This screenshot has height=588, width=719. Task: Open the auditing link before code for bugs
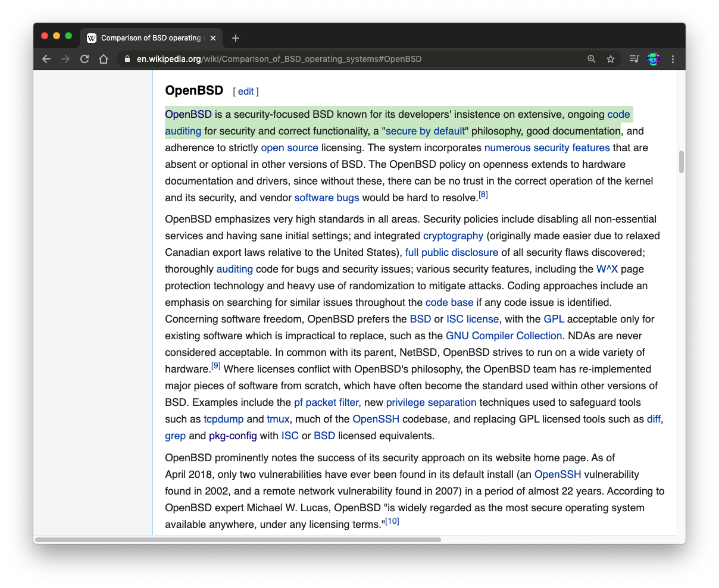[235, 269]
